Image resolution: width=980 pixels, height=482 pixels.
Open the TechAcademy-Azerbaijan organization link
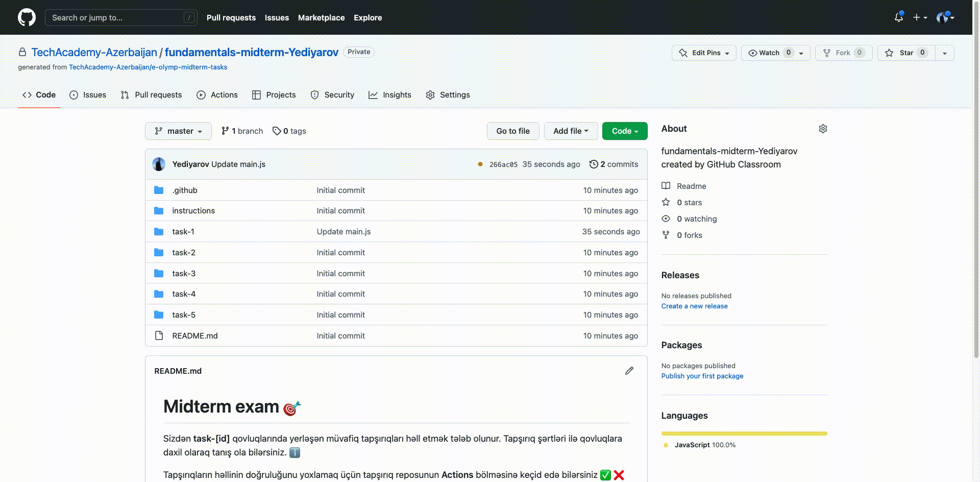point(94,52)
